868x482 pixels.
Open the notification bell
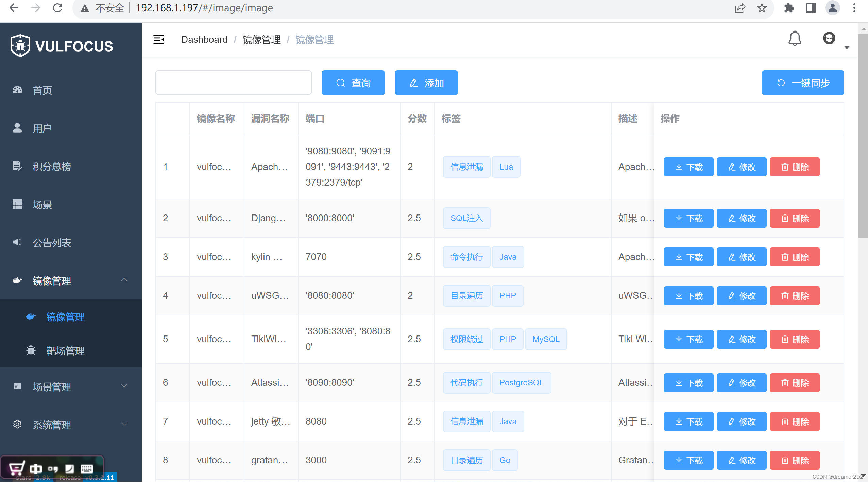tap(795, 38)
